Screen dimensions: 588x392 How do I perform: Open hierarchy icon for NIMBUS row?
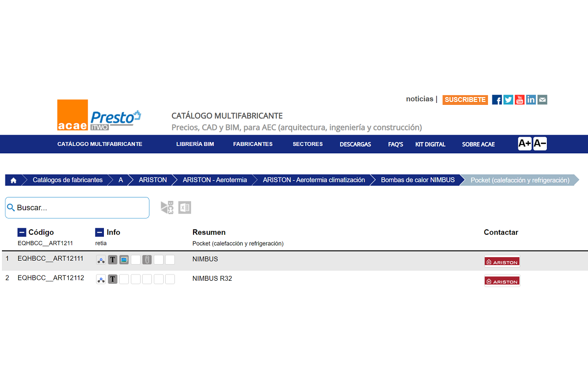(x=101, y=260)
